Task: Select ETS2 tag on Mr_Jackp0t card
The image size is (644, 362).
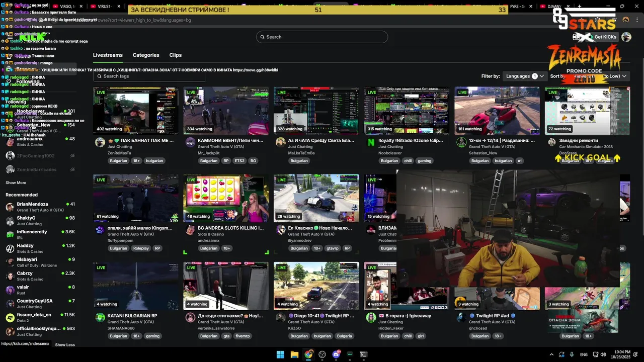Action: click(x=239, y=161)
